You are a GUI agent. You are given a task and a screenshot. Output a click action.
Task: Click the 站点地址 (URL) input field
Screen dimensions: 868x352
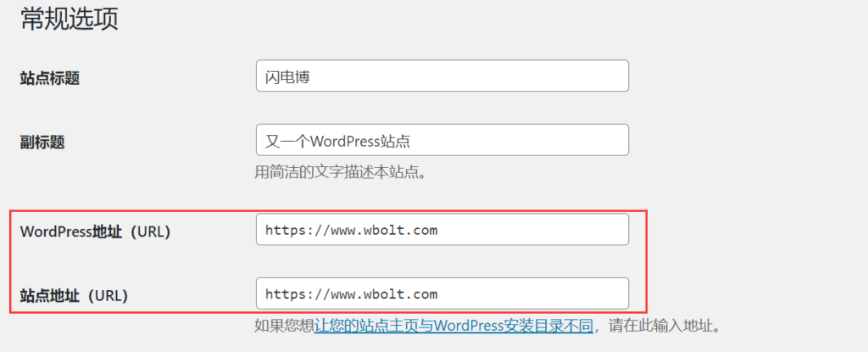[442, 293]
